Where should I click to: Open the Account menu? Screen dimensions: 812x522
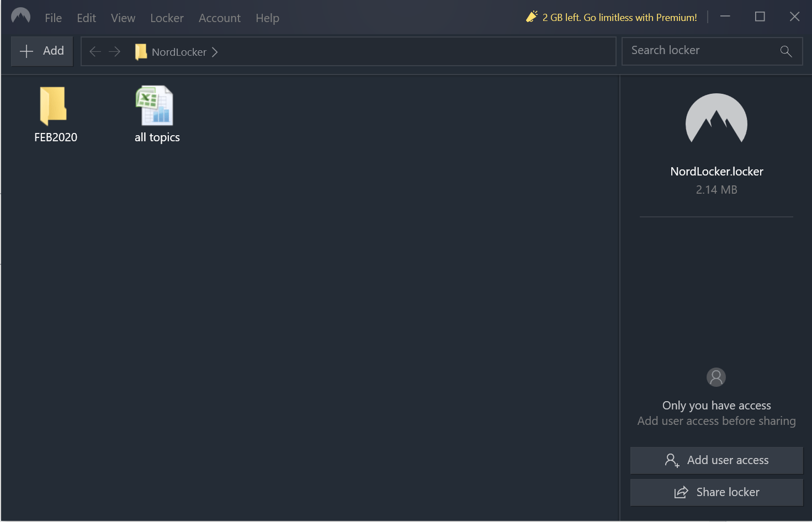pyautogui.click(x=219, y=18)
